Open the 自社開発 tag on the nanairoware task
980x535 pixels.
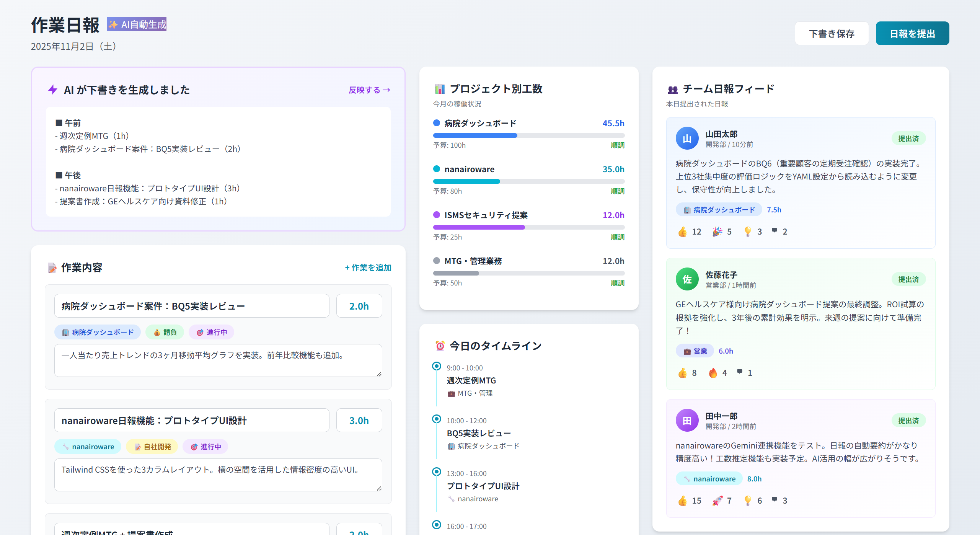(152, 446)
